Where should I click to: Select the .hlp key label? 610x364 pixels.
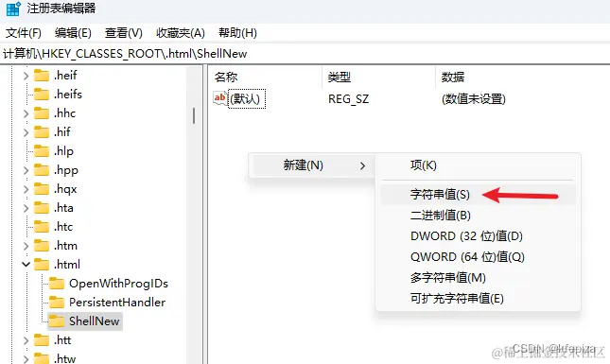coord(63,151)
